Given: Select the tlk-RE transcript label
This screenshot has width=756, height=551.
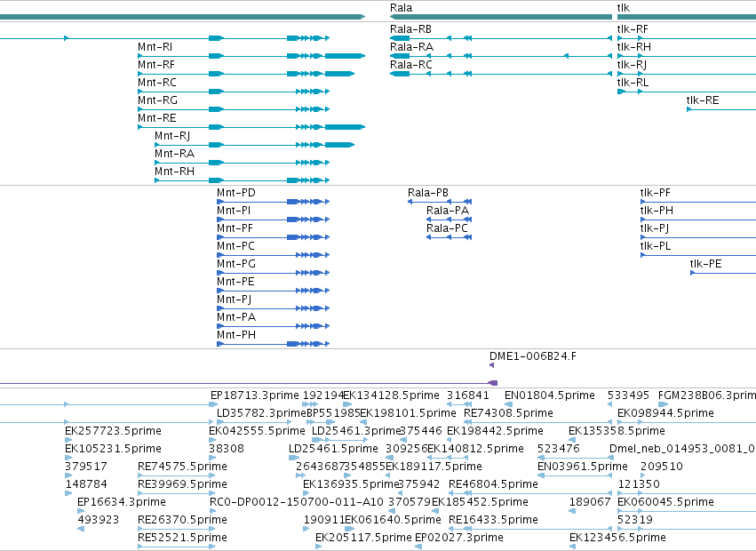Looking at the screenshot, I should pyautogui.click(x=703, y=100).
